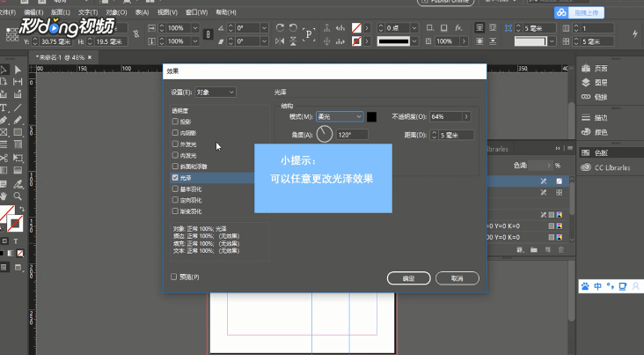
Task: Close the 未命名-1 document tab
Action: [x=90, y=57]
